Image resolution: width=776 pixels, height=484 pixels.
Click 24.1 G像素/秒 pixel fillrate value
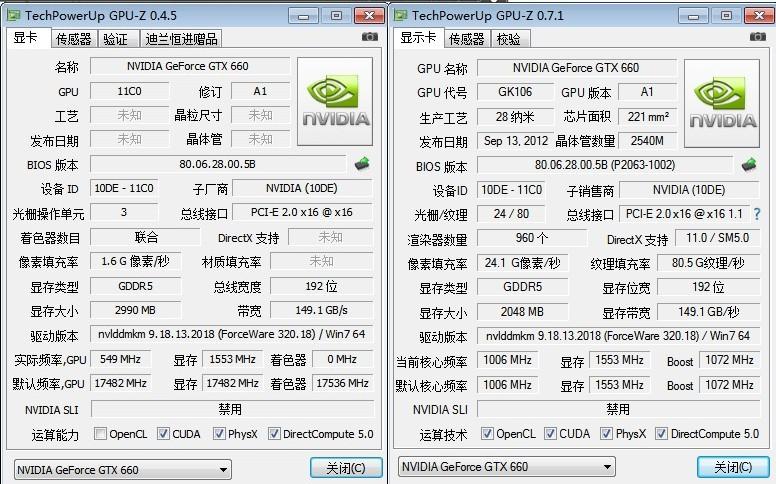click(522, 263)
